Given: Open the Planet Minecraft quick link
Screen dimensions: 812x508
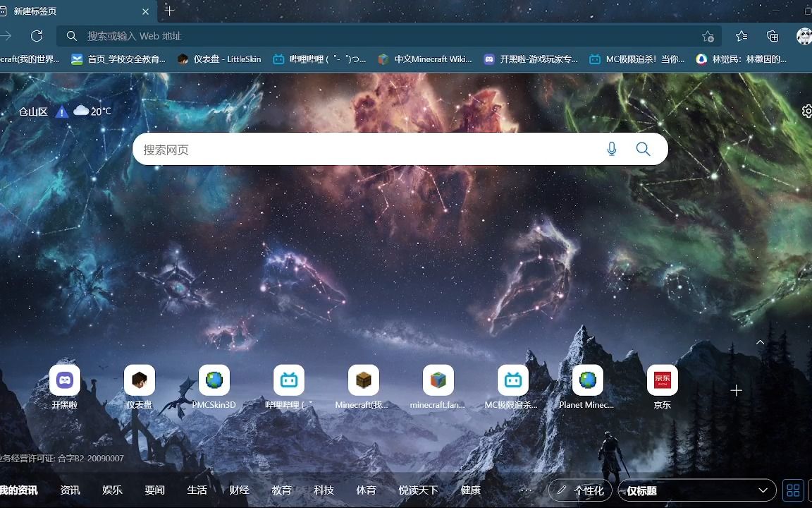Looking at the screenshot, I should (x=589, y=381).
